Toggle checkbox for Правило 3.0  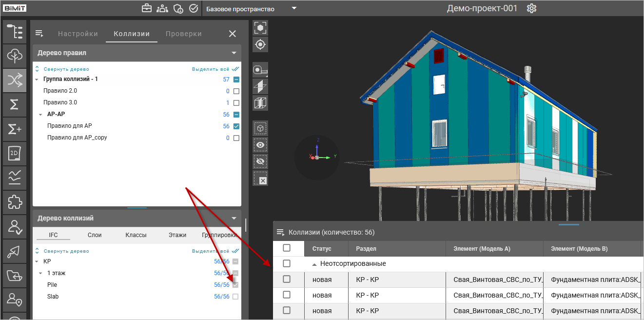point(236,103)
